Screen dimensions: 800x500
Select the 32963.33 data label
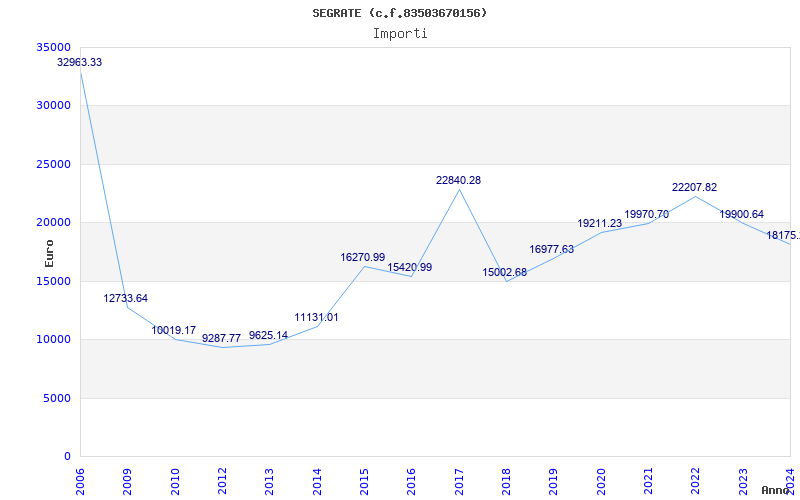79,62
